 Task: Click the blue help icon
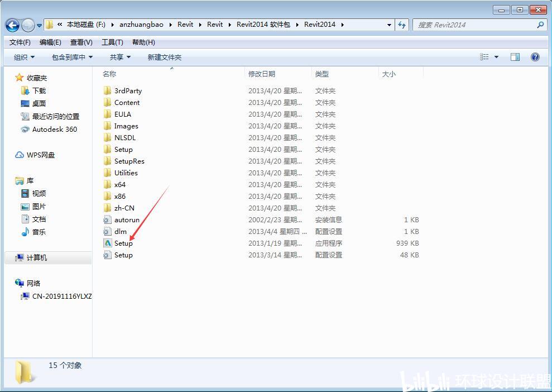pos(535,57)
